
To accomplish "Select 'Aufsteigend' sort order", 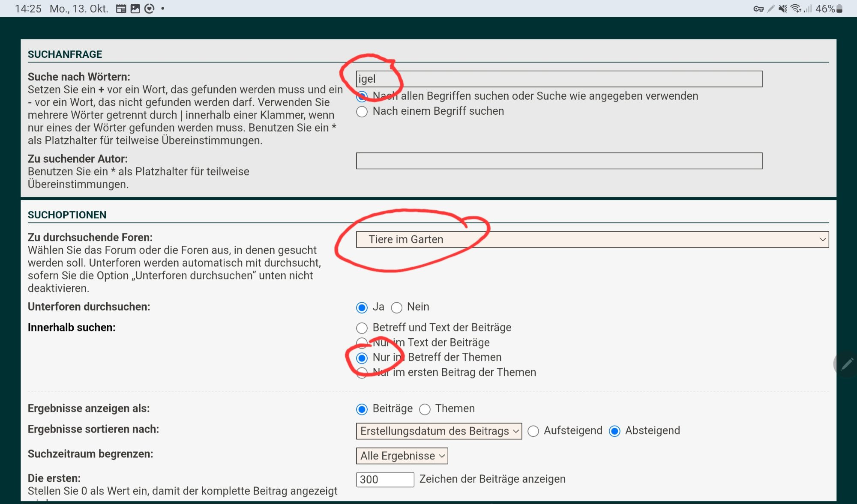I will tap(533, 431).
